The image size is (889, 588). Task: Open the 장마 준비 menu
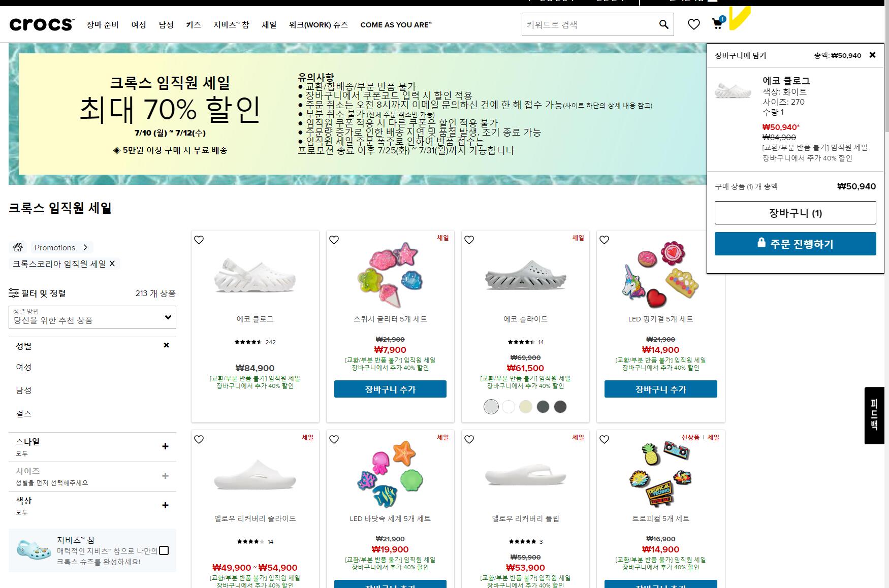(x=103, y=24)
